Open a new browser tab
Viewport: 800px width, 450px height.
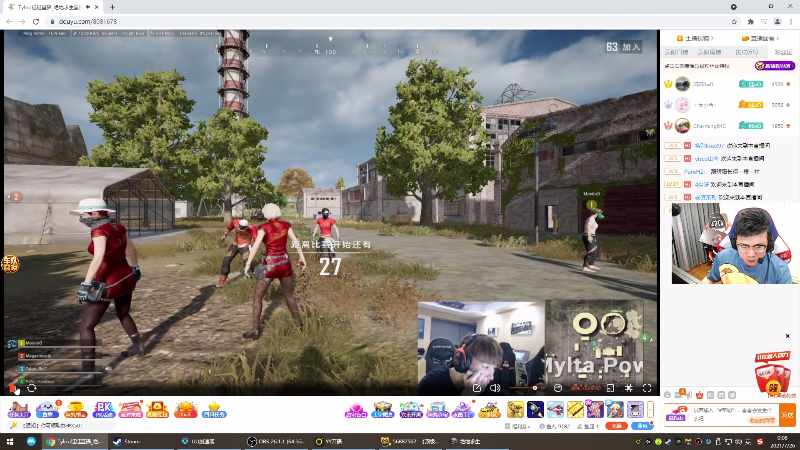pos(112,7)
